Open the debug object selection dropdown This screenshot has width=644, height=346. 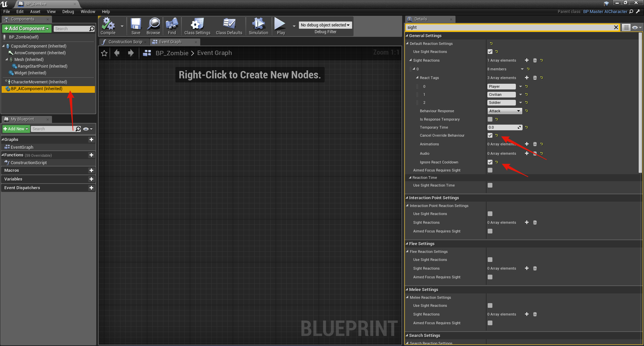pos(325,25)
